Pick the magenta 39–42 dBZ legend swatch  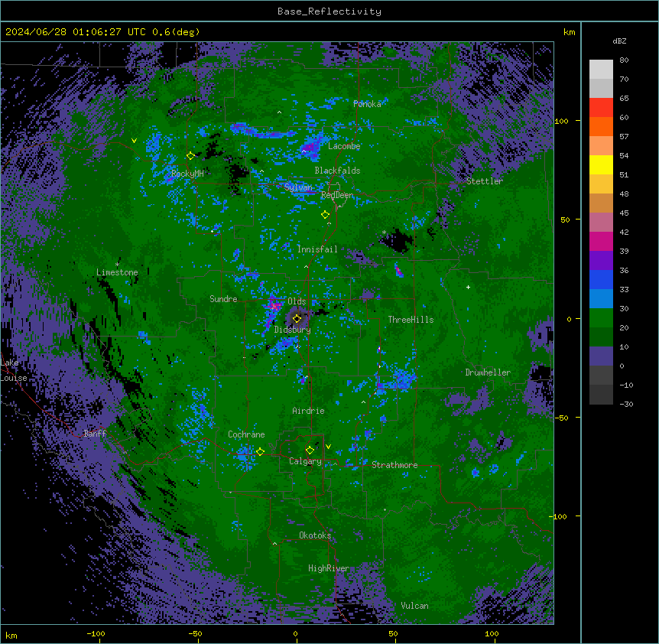(x=601, y=241)
